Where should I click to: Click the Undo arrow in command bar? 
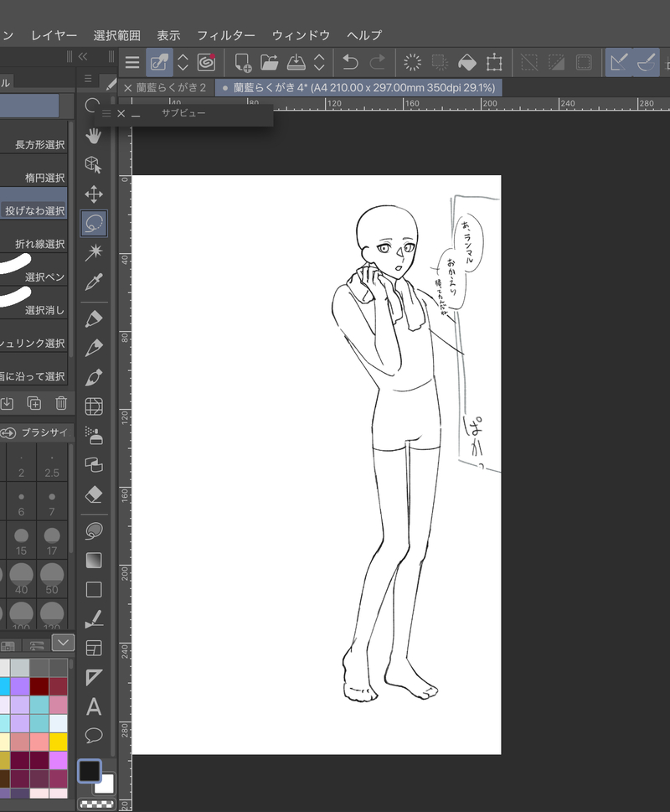tap(351, 62)
